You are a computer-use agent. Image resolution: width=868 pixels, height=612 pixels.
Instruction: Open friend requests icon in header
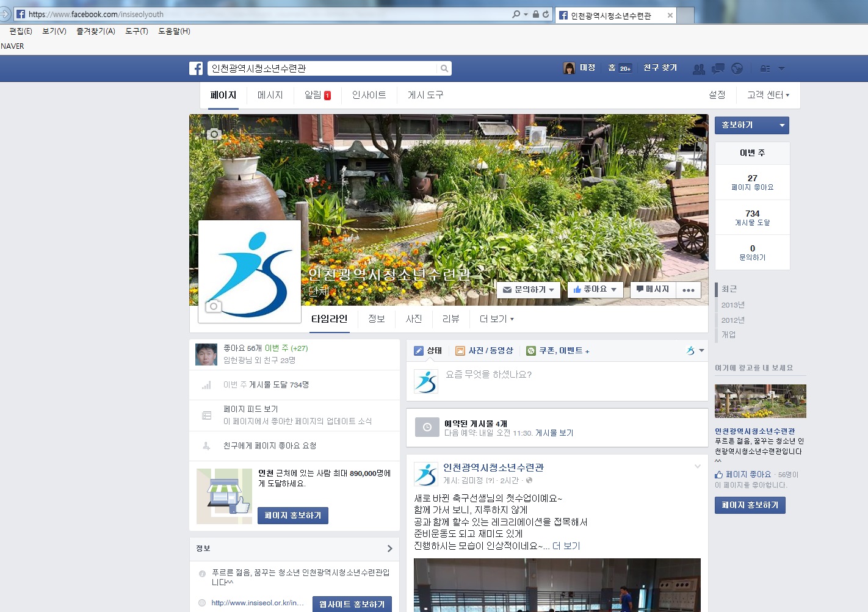(699, 69)
